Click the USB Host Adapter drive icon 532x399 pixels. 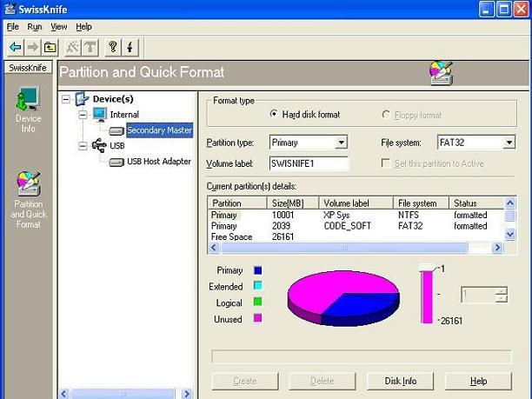pos(116,162)
